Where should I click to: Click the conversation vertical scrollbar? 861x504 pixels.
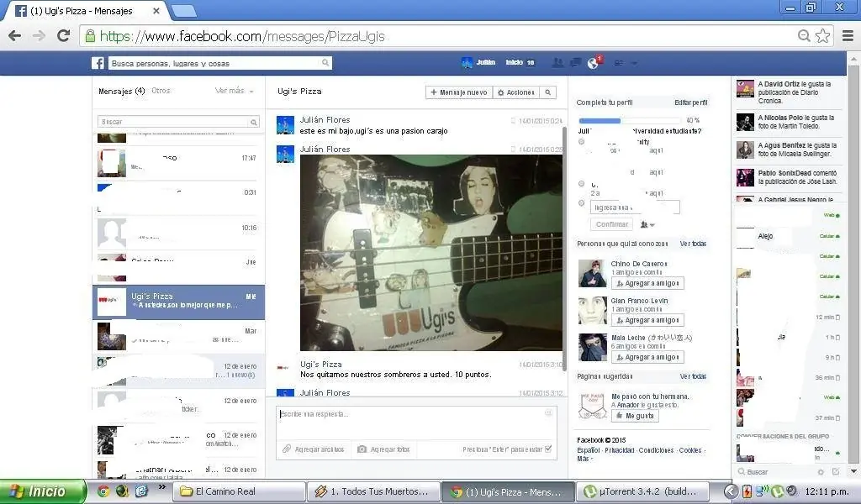coord(564,247)
